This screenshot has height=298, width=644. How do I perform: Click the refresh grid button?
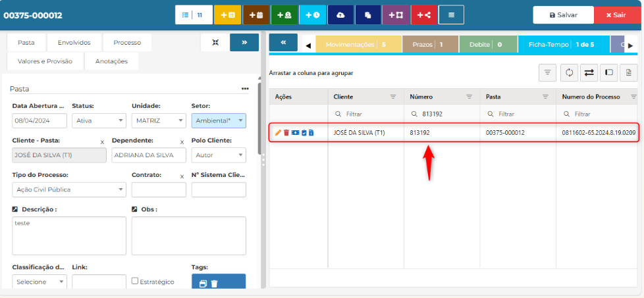(x=569, y=72)
